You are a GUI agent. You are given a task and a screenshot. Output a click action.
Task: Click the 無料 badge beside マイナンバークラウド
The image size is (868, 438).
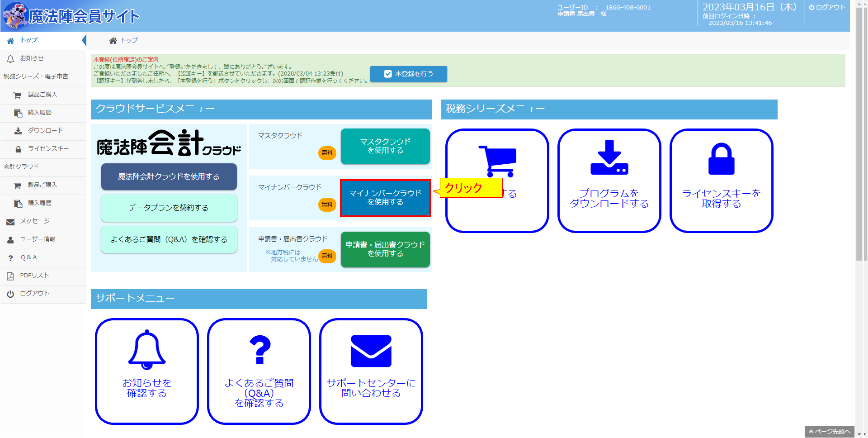pyautogui.click(x=327, y=205)
